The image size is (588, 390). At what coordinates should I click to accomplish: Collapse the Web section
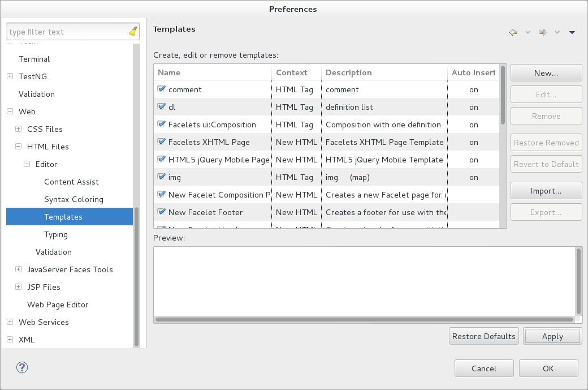point(9,112)
